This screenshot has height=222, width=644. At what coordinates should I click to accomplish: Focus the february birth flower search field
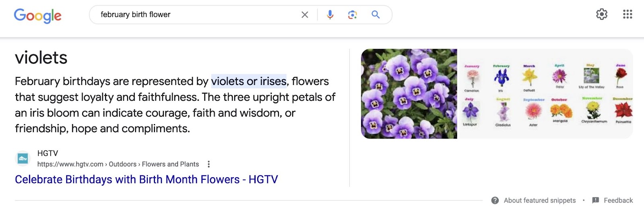[193, 15]
